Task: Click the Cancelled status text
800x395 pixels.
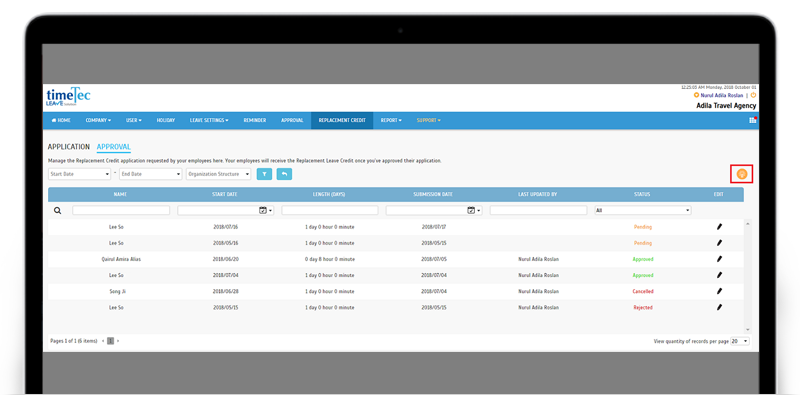Action: pyautogui.click(x=643, y=291)
